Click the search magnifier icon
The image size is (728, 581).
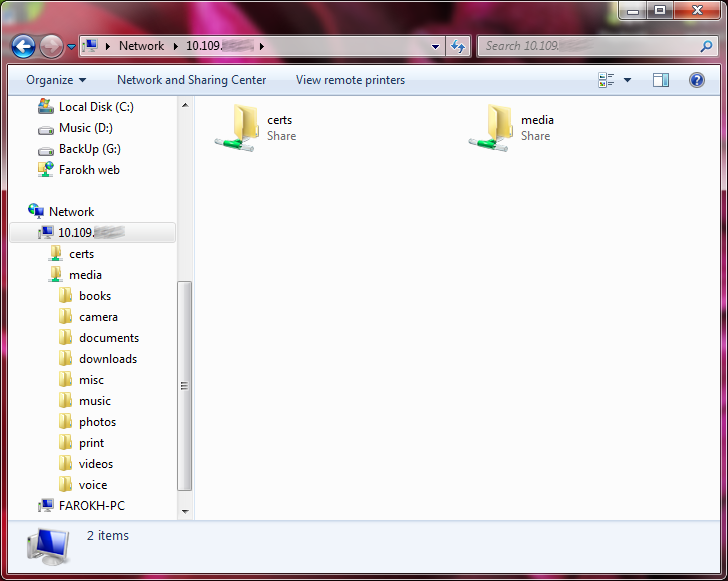pyautogui.click(x=706, y=46)
